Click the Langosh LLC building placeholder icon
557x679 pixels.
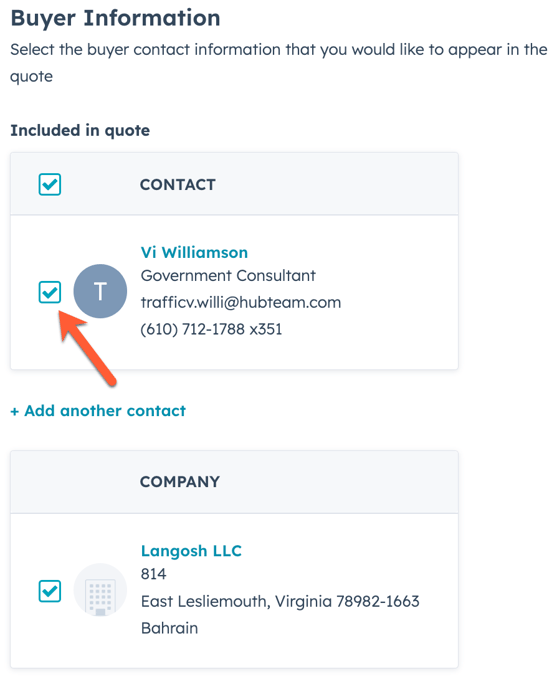click(100, 590)
